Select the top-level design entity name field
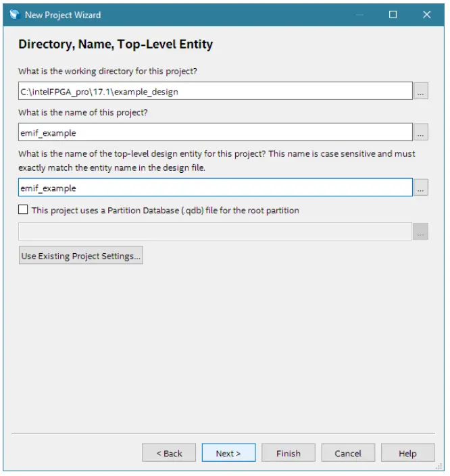Screen dimensions: 450x476 [215, 187]
